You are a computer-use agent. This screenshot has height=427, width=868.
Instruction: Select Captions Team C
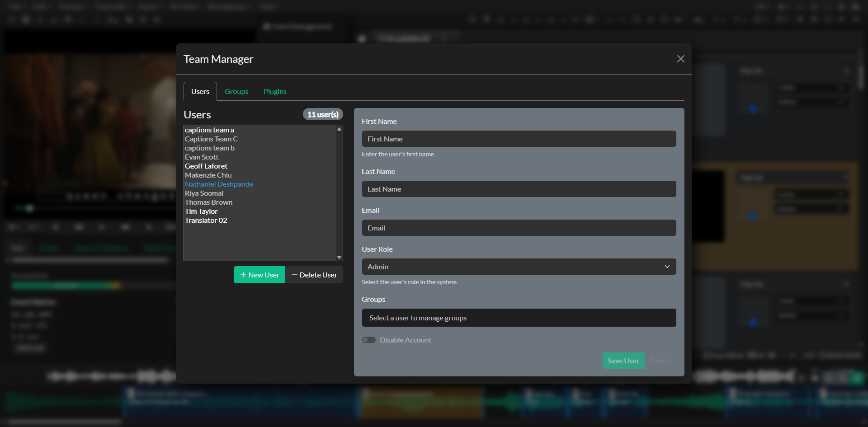coord(211,139)
